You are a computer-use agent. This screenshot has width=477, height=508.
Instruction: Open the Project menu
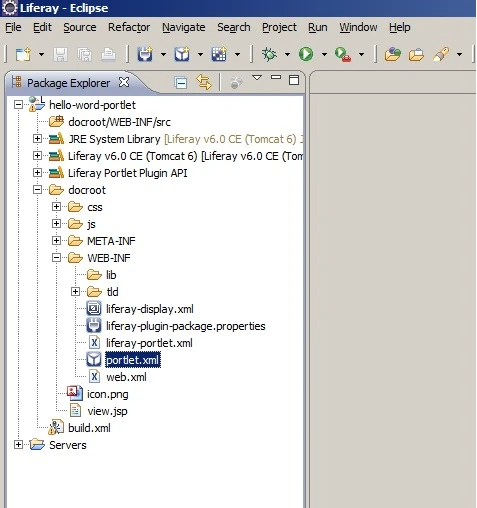coord(279,27)
